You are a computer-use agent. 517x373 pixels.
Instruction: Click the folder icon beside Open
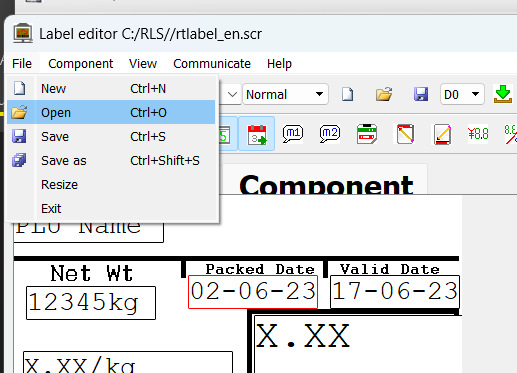(19, 112)
